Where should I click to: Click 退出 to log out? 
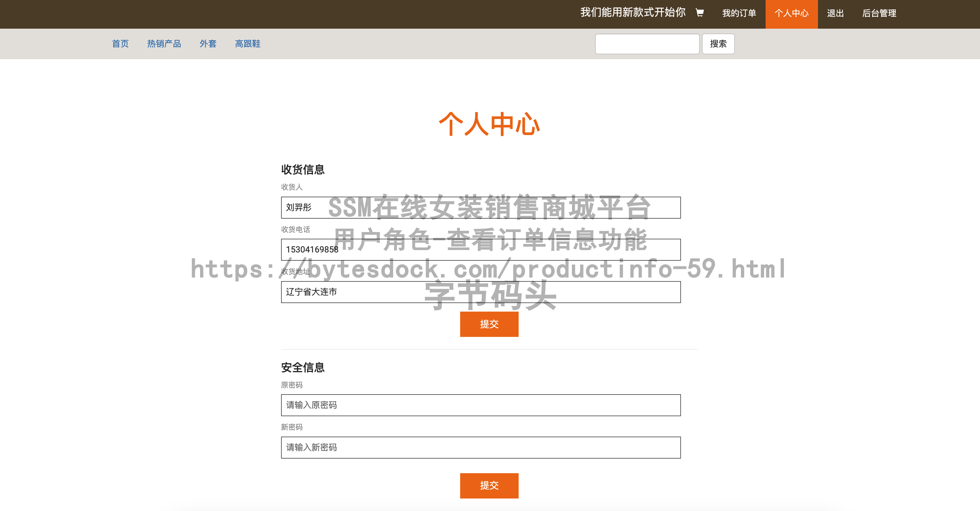tap(835, 14)
